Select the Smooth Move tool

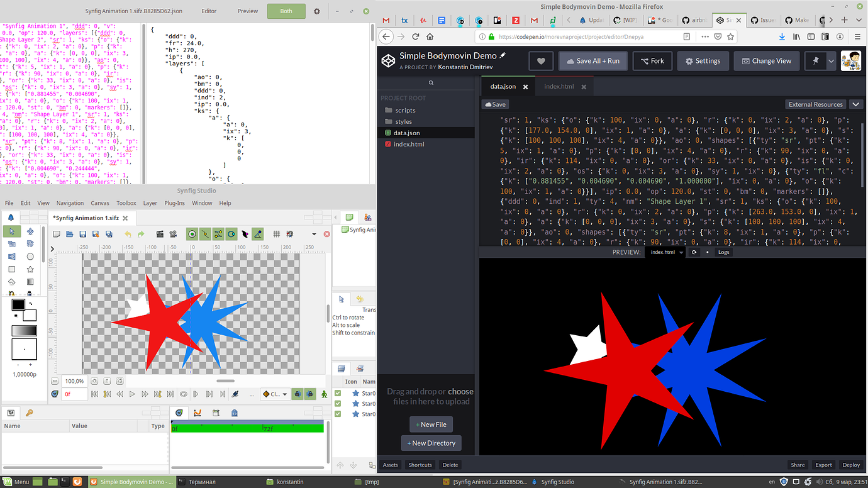point(30,231)
